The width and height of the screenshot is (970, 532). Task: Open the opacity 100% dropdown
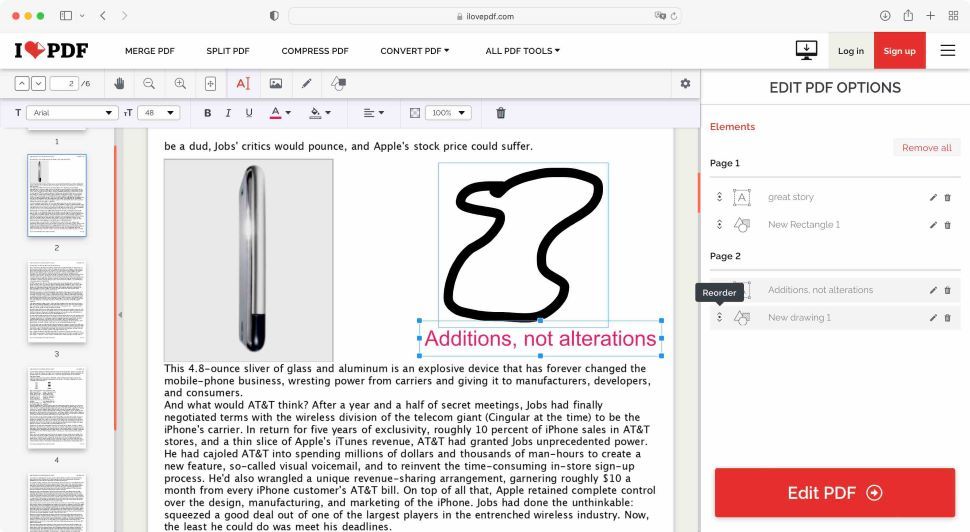point(449,113)
